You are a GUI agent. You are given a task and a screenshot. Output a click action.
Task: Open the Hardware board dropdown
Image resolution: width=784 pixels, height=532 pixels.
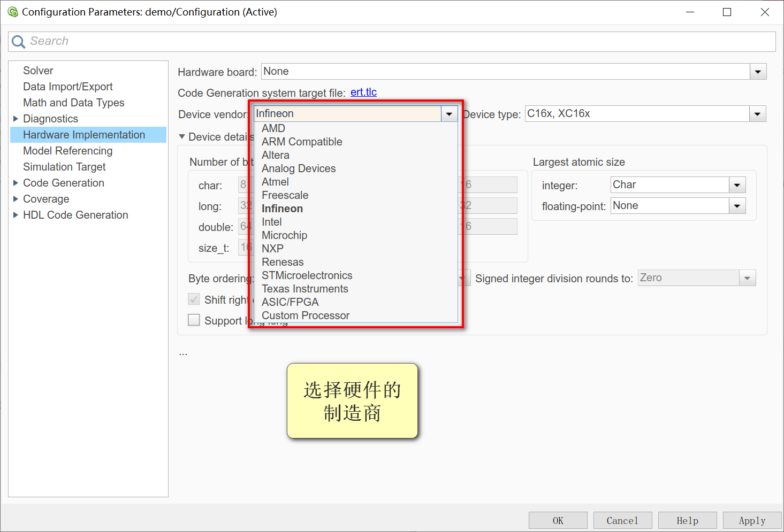(x=758, y=72)
